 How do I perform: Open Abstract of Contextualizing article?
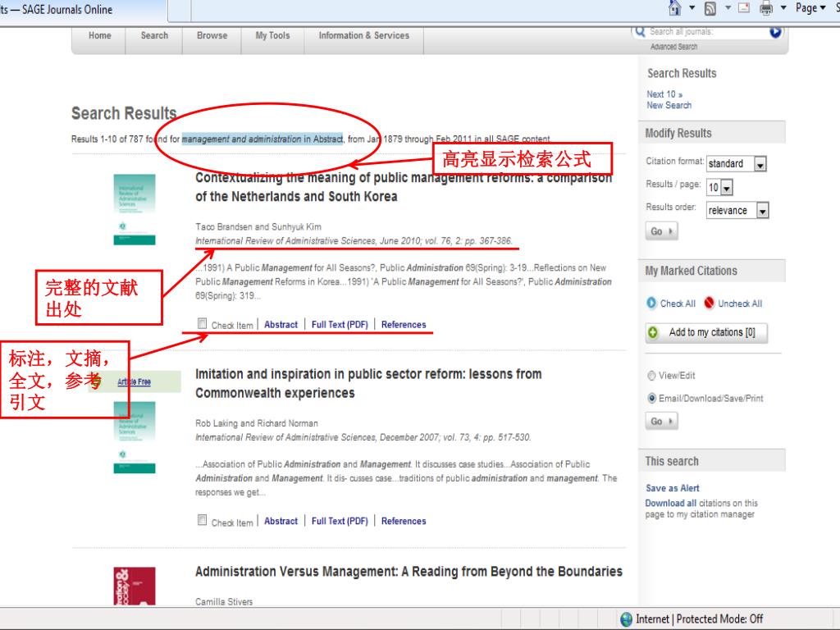[x=281, y=325]
